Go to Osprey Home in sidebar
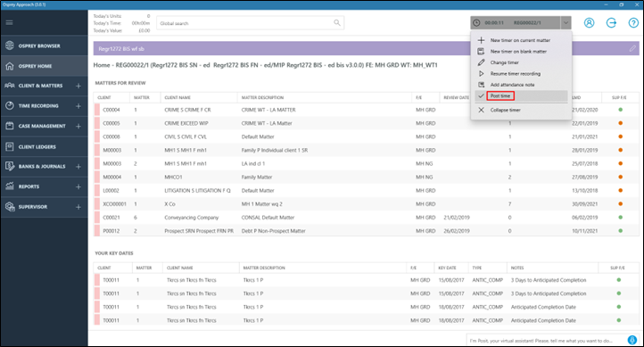 point(44,66)
